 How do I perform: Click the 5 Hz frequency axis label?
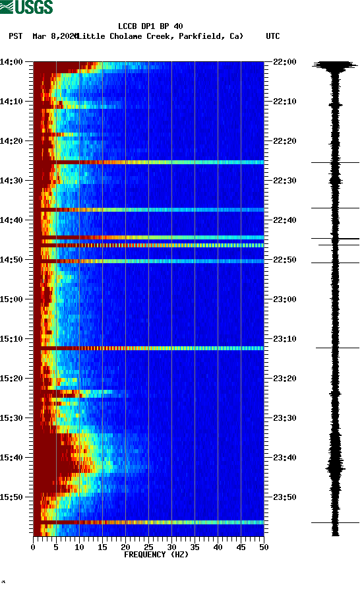[x=56, y=547]
